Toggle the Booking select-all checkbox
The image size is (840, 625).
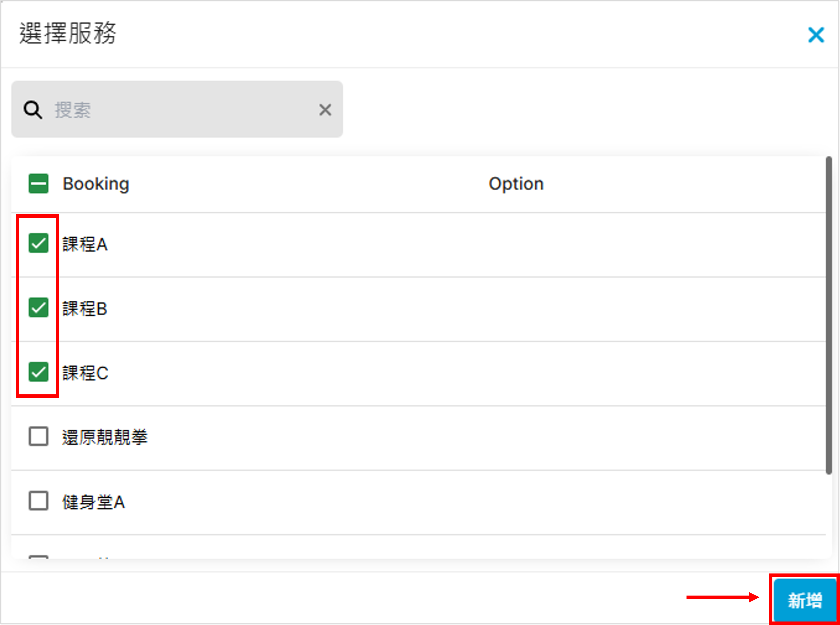39,184
